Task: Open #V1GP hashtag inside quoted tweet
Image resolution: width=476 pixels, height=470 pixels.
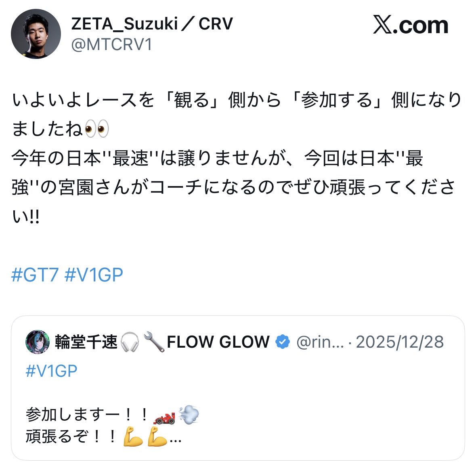Action: coord(52,371)
